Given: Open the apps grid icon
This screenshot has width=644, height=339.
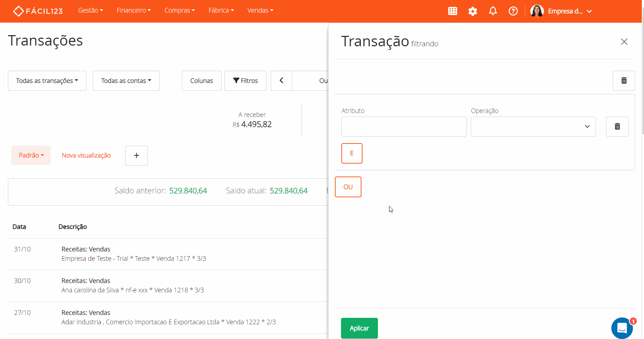Looking at the screenshot, I should [453, 11].
